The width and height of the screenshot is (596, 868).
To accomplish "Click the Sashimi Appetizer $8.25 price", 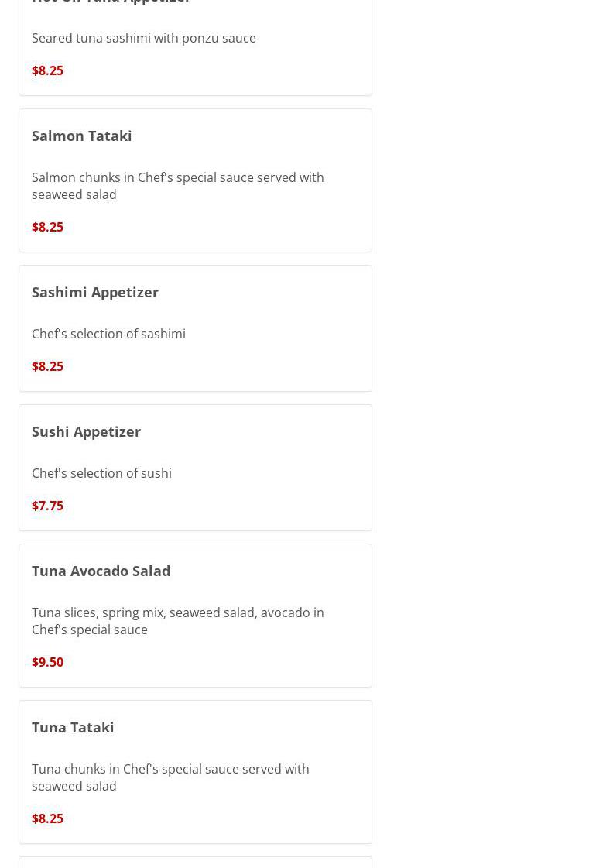I will tap(47, 366).
